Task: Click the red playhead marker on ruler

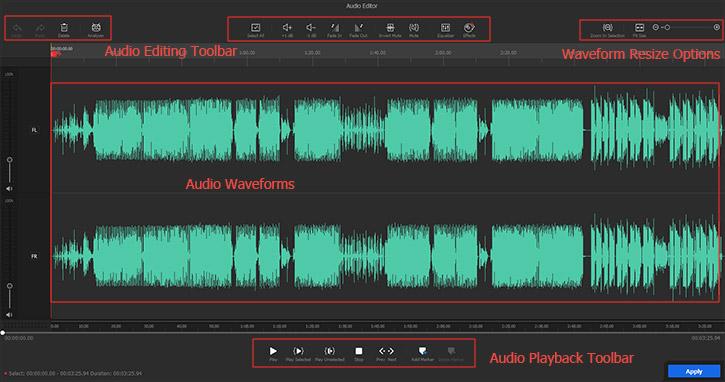Action: click(55, 55)
